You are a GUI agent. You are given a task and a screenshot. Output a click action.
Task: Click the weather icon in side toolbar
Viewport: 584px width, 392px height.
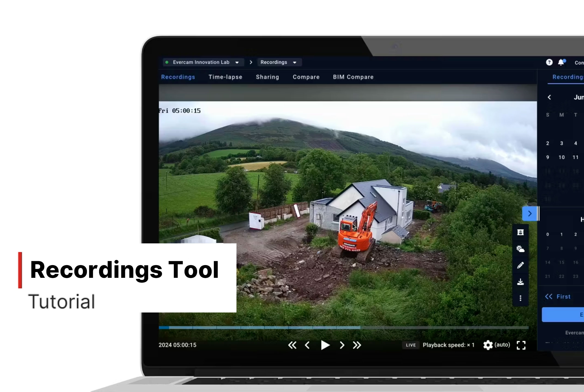point(520,249)
